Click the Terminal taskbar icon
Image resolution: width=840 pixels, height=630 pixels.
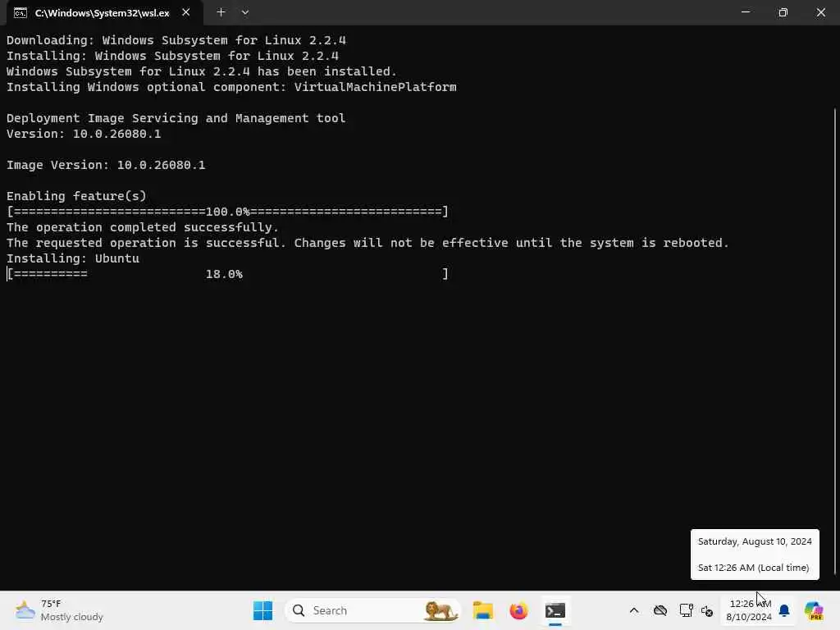(x=555, y=610)
